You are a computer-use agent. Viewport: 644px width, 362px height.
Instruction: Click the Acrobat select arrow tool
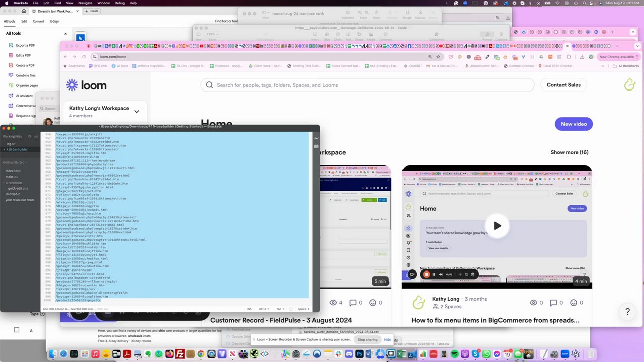click(x=80, y=38)
